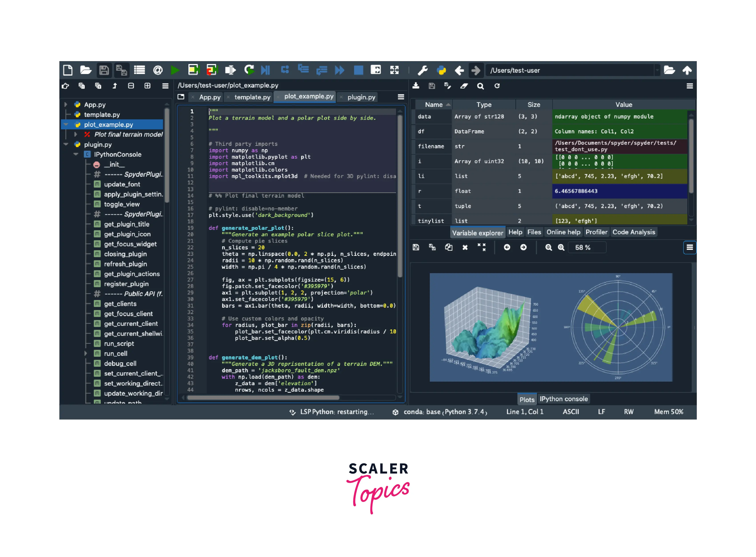Switch to the IPython console tab

(563, 399)
